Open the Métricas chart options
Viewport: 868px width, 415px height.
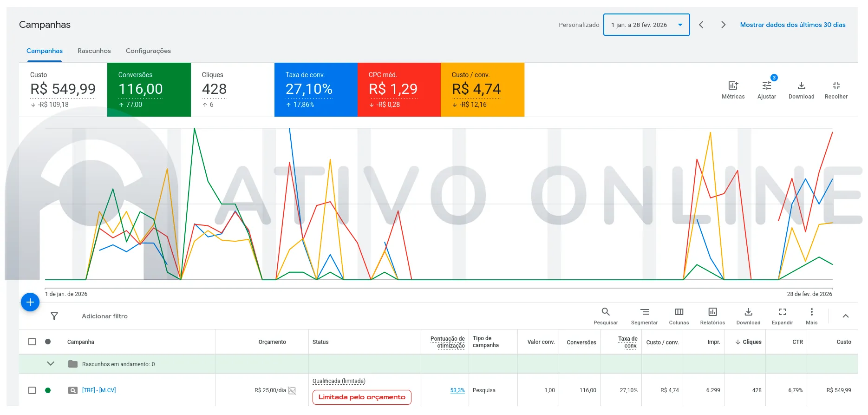(x=733, y=90)
